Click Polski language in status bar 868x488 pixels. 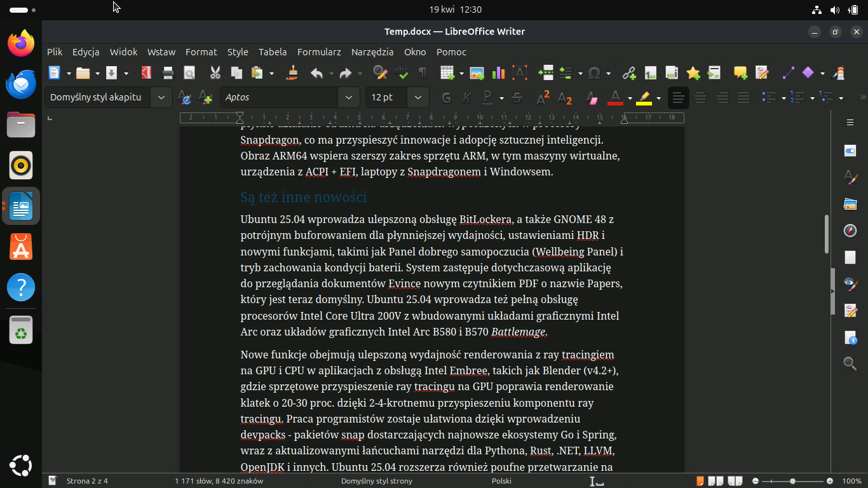[501, 481]
